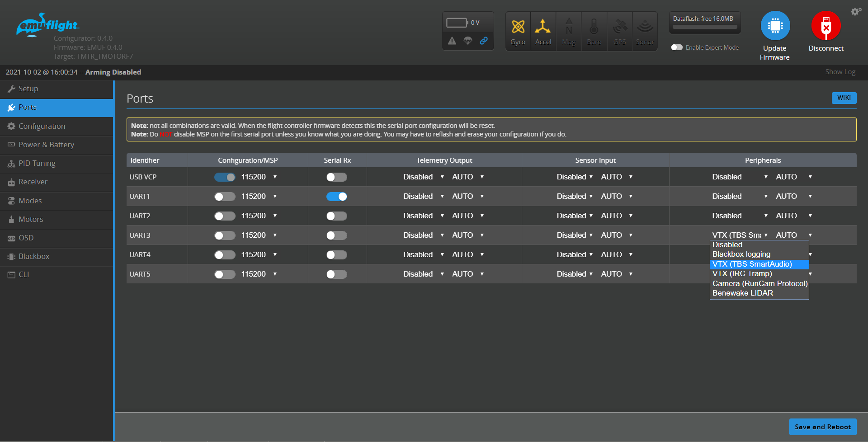
Task: Choose VTX (TBS SmartAudio) option
Action: [759, 264]
